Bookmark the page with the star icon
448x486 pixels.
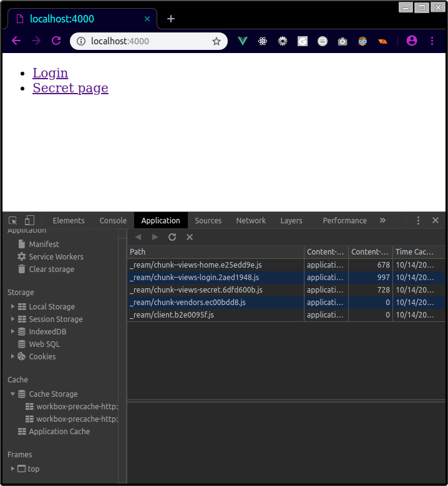click(217, 41)
